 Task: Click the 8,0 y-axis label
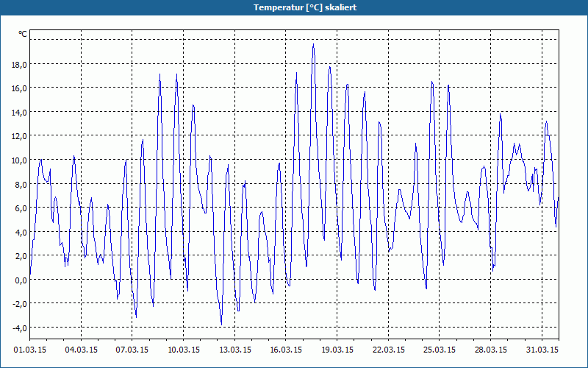[x=21, y=185]
